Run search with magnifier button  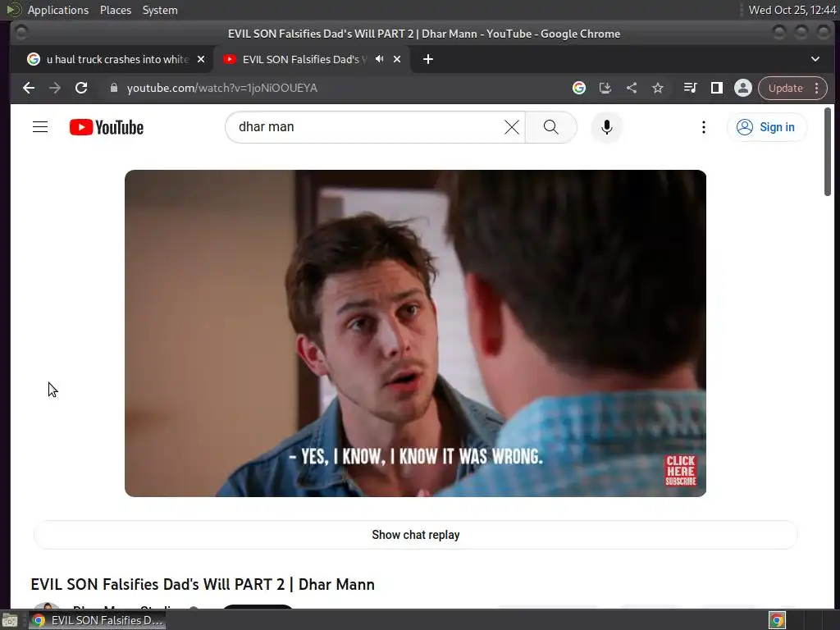click(x=550, y=127)
